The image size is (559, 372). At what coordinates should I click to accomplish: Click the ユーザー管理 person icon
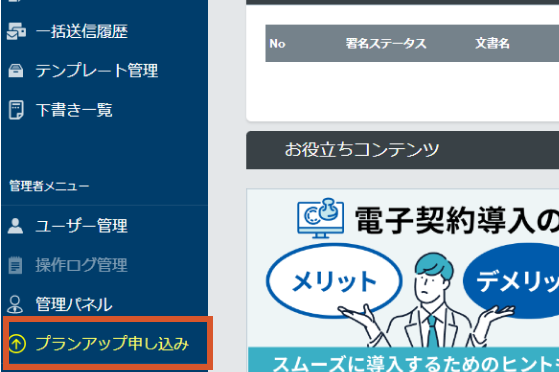pos(15,226)
